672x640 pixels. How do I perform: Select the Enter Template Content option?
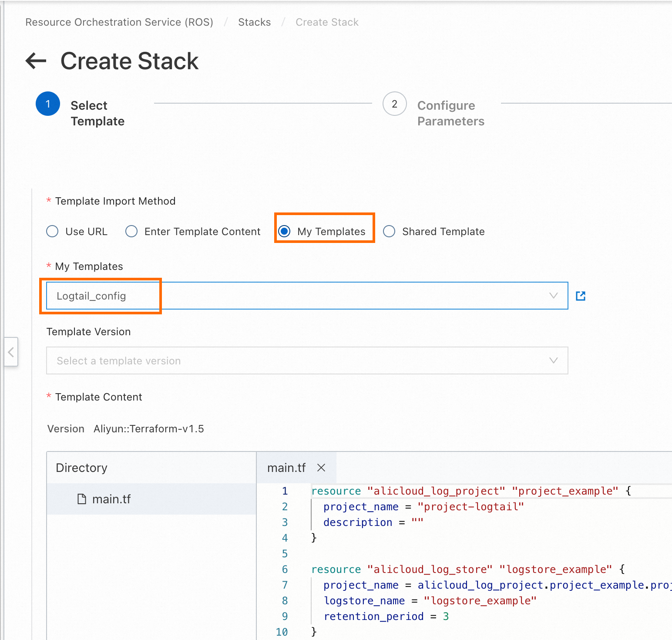point(131,231)
